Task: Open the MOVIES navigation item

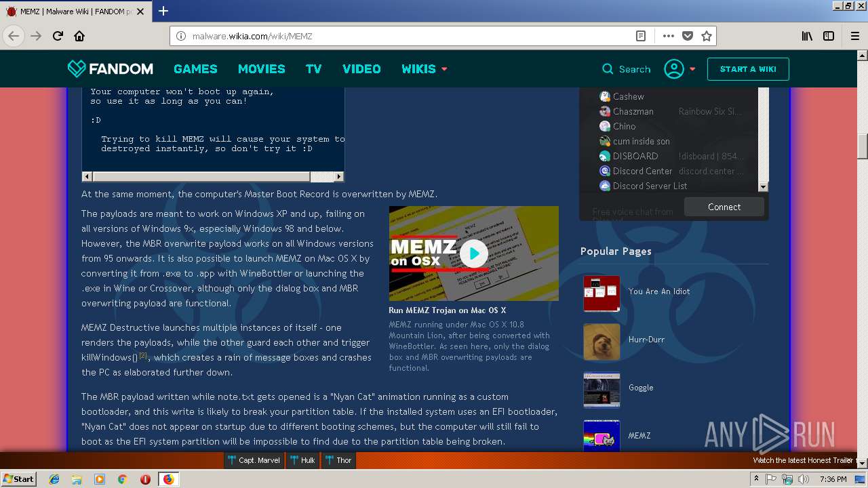Action: click(x=261, y=68)
